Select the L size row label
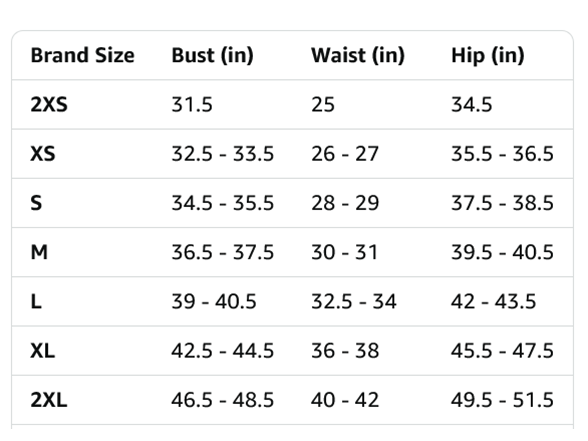Viewport: 588px width, 441px height. click(36, 302)
